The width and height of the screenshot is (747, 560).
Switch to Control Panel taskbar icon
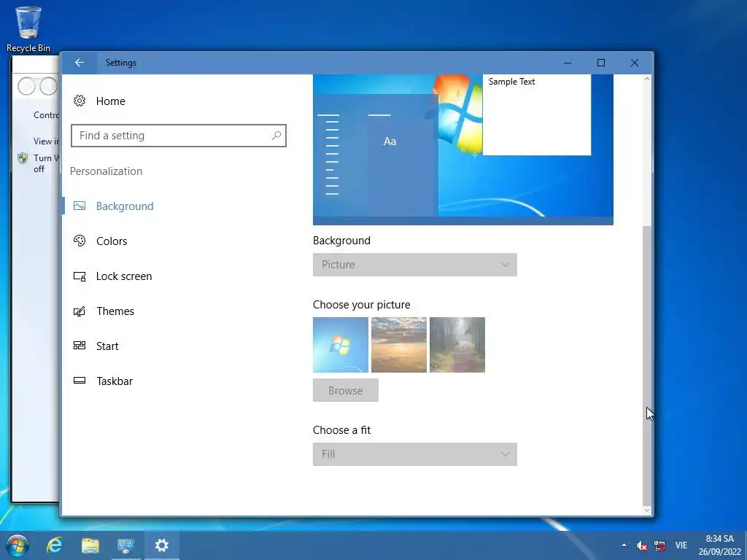point(125,545)
